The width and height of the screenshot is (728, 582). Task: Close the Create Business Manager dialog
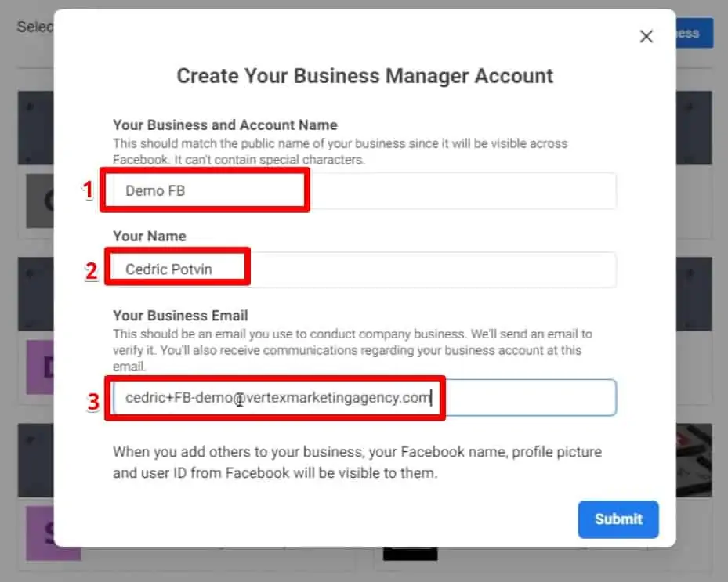click(646, 36)
